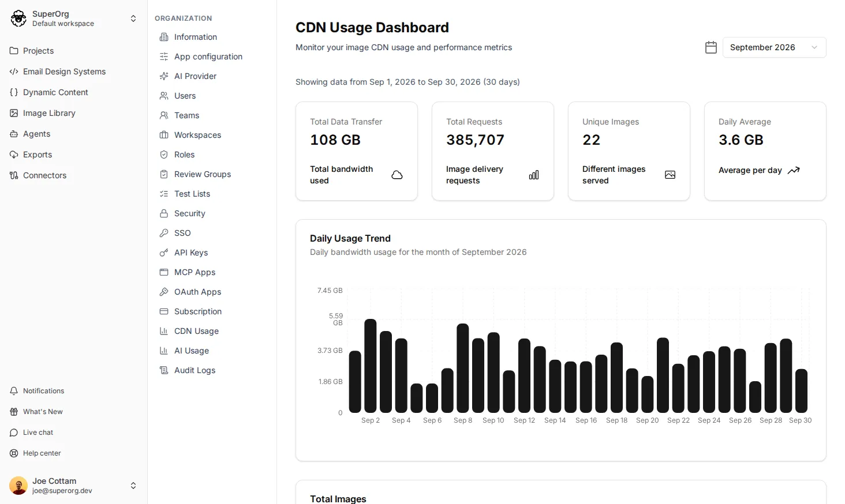Expand the Joe Cottam account menu chevron
Image resolution: width=845 pixels, height=504 pixels.
[x=133, y=486]
